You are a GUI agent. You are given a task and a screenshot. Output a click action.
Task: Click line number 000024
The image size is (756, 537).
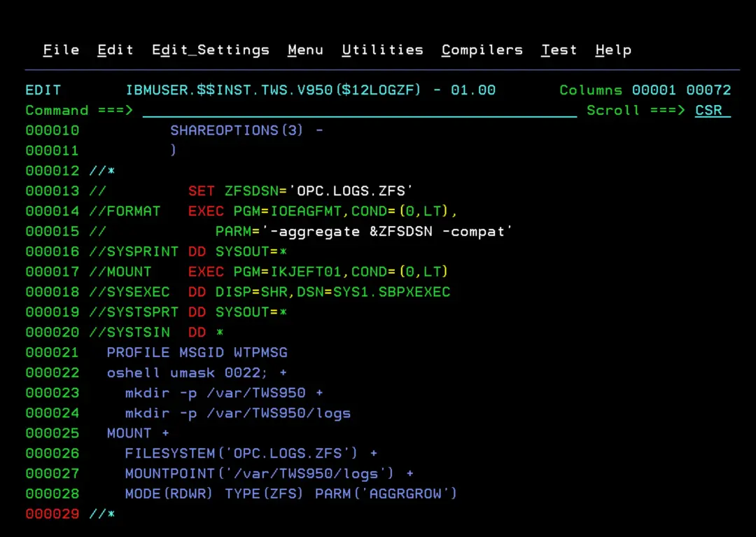point(52,414)
